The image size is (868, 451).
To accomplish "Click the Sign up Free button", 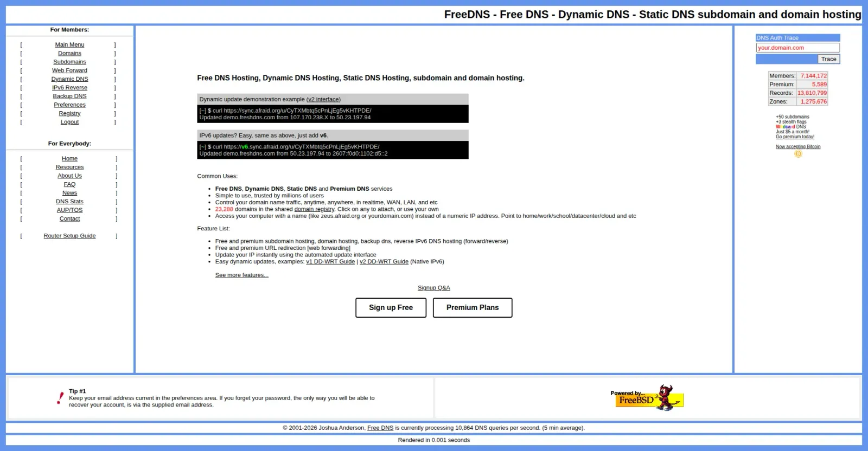I will [x=391, y=308].
